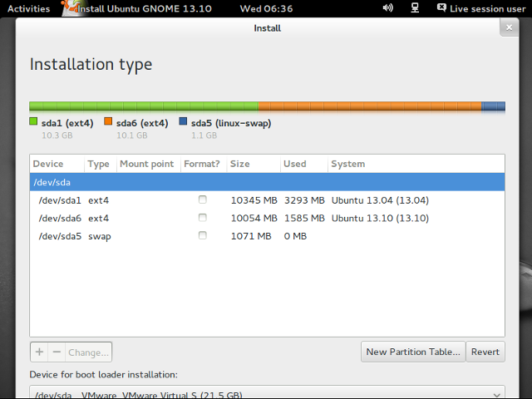Select the /dev/sda disk row

coord(267,182)
